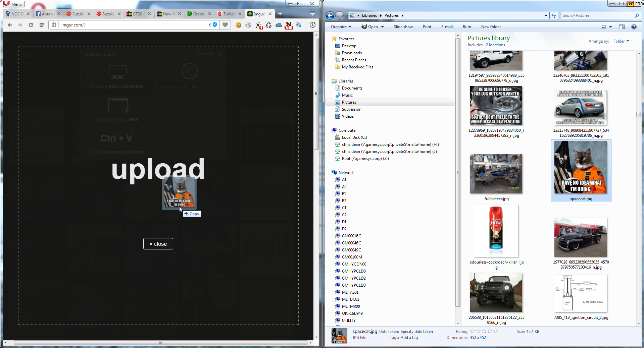Open the Opera tab menu icon
This screenshot has width=644, height=348.
tap(312, 14)
